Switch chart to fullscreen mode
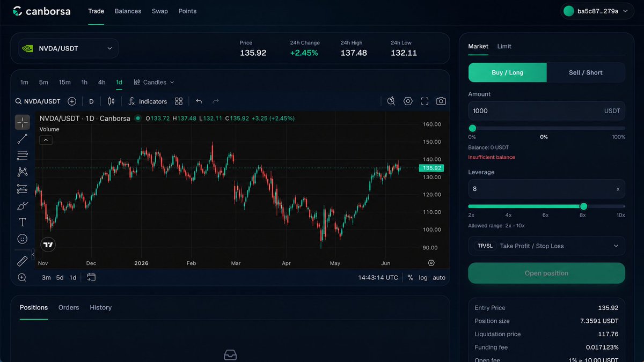Image resolution: width=644 pixels, height=362 pixels. coord(425,101)
